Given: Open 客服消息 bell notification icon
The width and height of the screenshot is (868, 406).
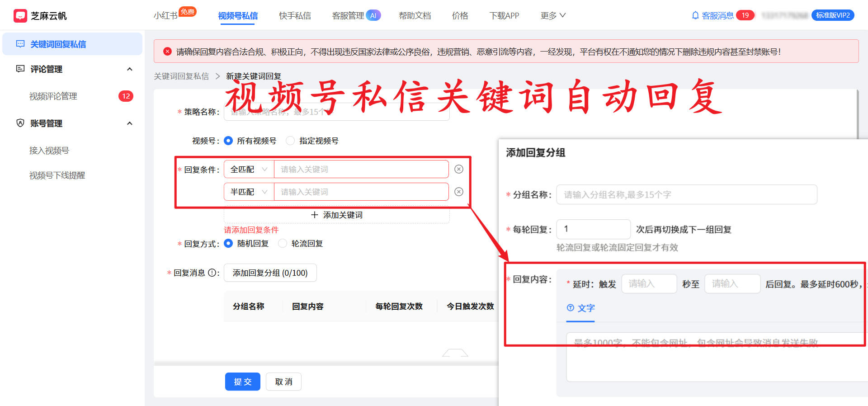Looking at the screenshot, I should click(695, 15).
